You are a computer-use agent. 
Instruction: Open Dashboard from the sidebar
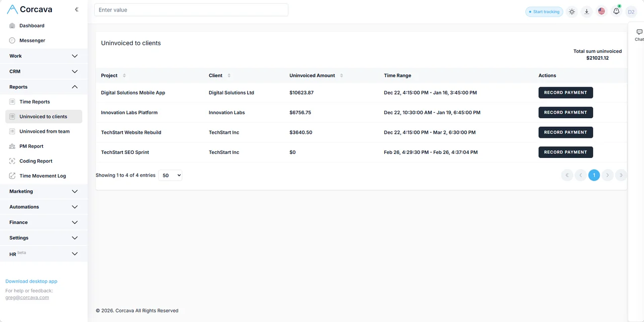[x=32, y=26]
